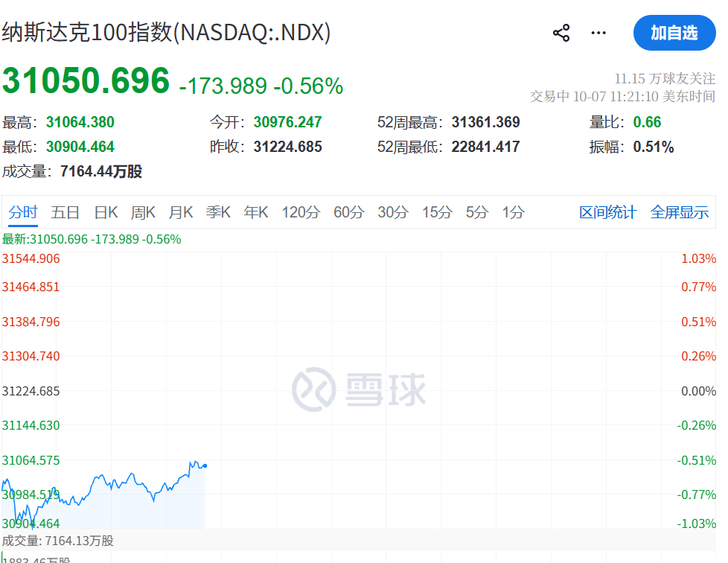728x563 pixels.
Task: Open the 月K chart tab
Action: point(181,212)
